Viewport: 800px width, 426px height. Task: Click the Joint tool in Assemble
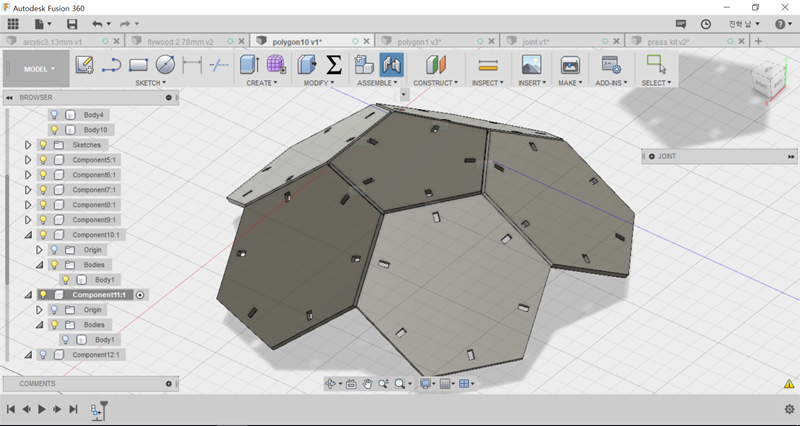click(x=390, y=65)
